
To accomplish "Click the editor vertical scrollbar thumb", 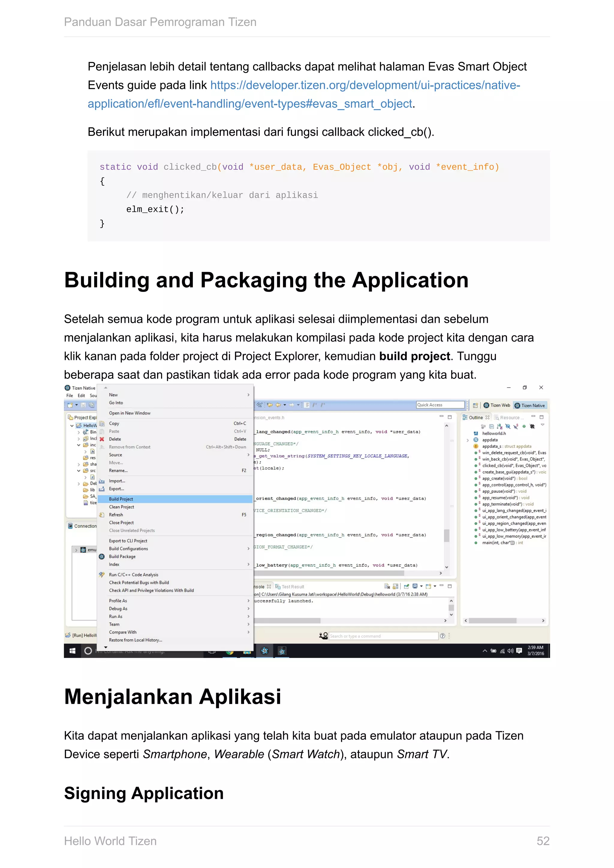I will (x=446, y=536).
